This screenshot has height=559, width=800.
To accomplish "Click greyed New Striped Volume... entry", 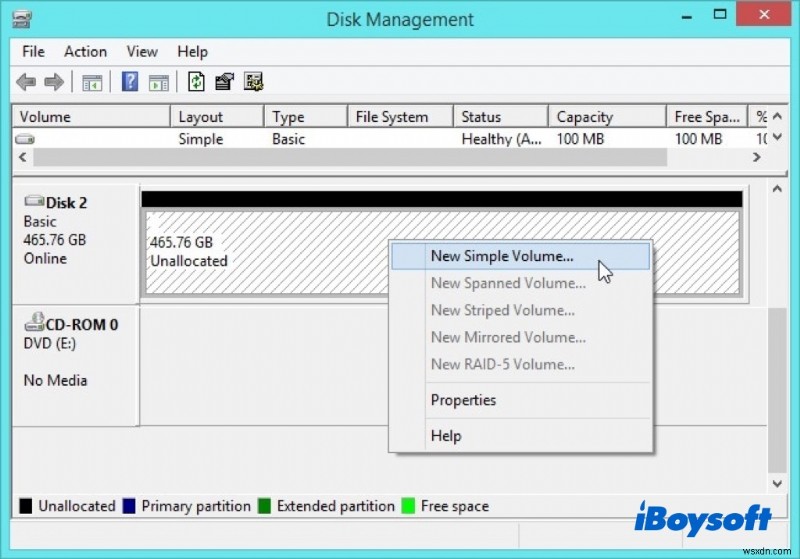I will coord(520,310).
